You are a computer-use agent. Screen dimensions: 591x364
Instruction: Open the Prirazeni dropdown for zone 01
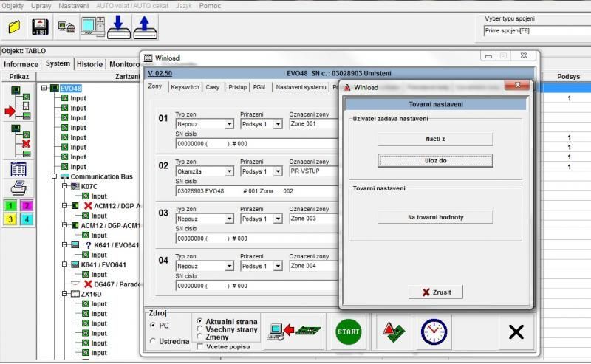click(x=278, y=124)
